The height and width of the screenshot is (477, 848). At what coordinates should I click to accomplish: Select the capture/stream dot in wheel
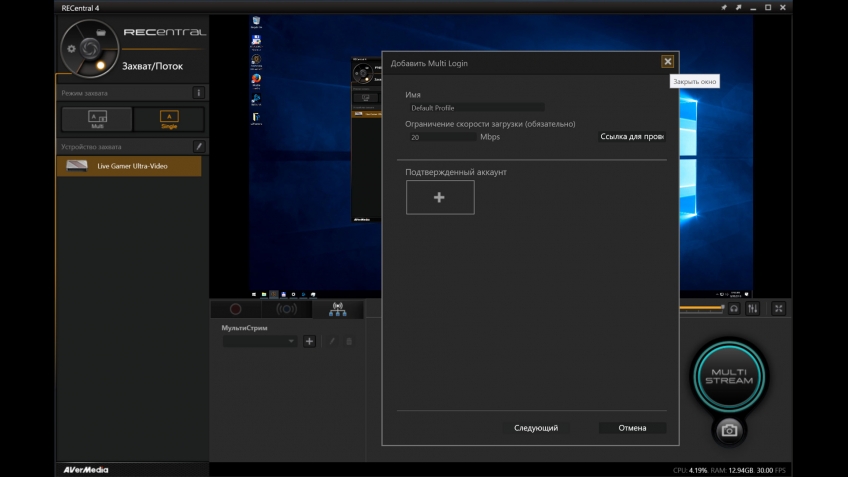101,66
